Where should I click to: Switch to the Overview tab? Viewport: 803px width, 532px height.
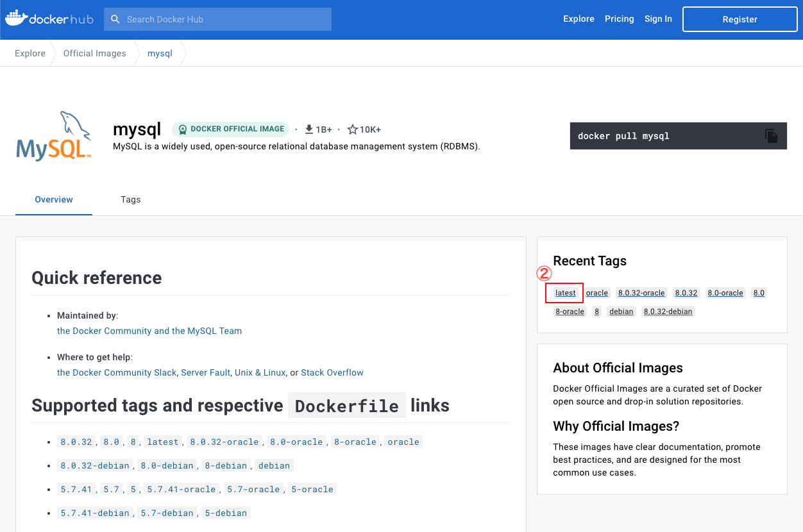click(x=54, y=199)
